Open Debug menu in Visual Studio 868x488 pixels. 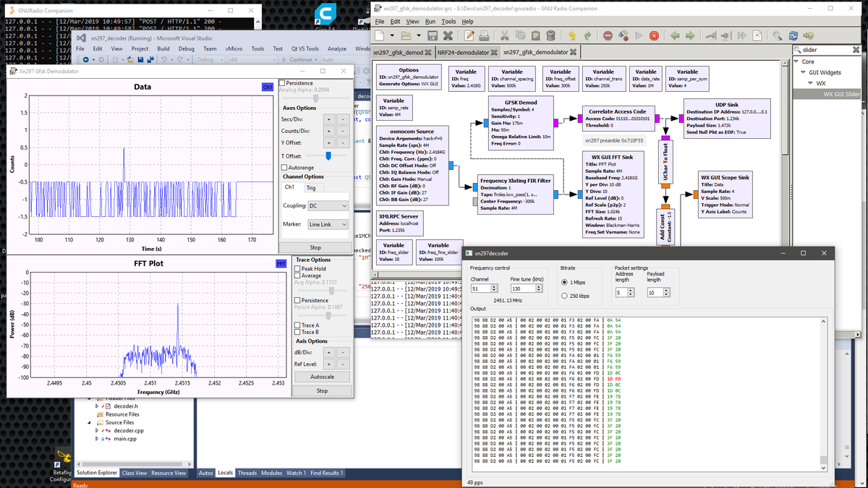point(186,48)
